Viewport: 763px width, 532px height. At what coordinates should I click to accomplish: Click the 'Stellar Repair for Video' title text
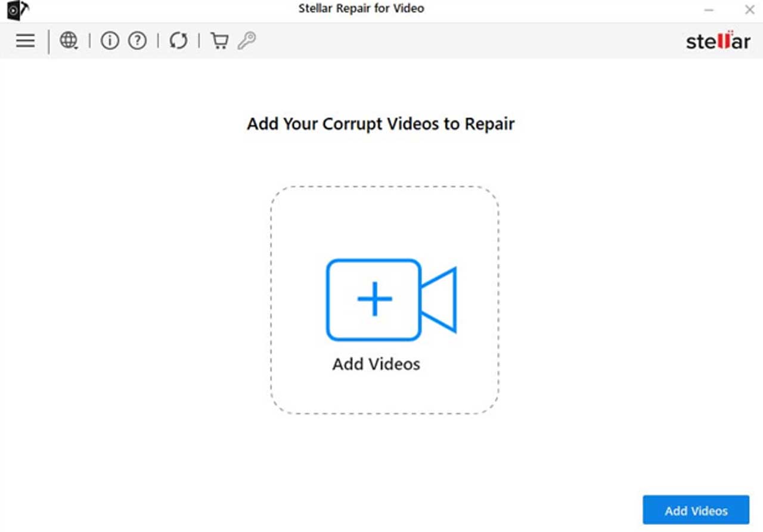[361, 9]
